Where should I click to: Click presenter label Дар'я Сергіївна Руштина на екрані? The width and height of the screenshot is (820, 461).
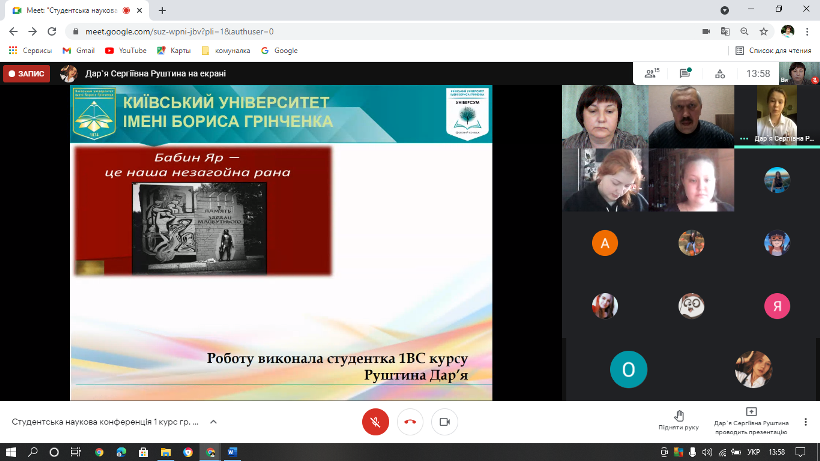coord(155,74)
